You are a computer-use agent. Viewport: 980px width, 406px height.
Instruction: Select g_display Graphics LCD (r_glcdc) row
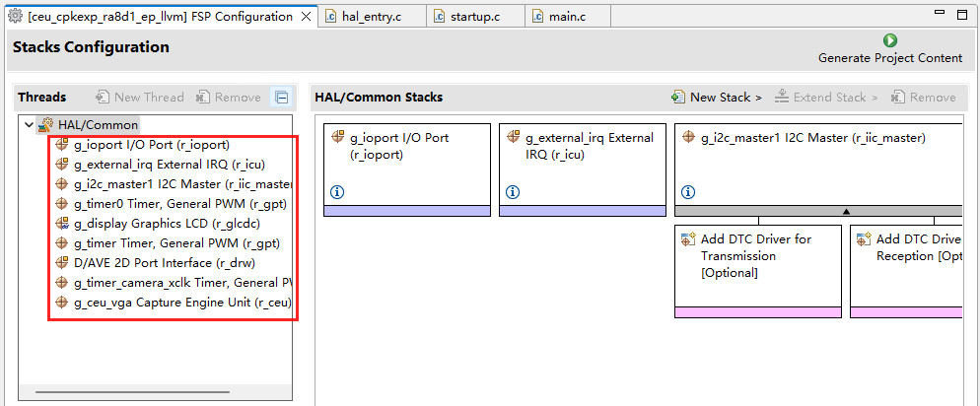158,223
